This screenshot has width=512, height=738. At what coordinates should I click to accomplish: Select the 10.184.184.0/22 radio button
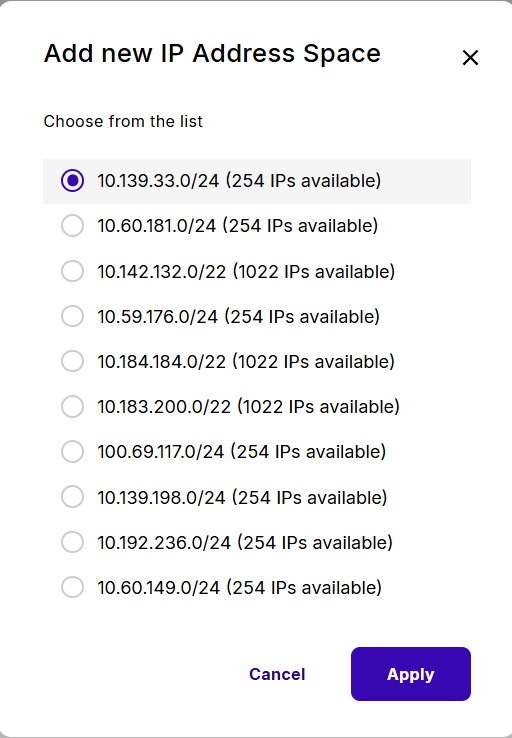(72, 361)
